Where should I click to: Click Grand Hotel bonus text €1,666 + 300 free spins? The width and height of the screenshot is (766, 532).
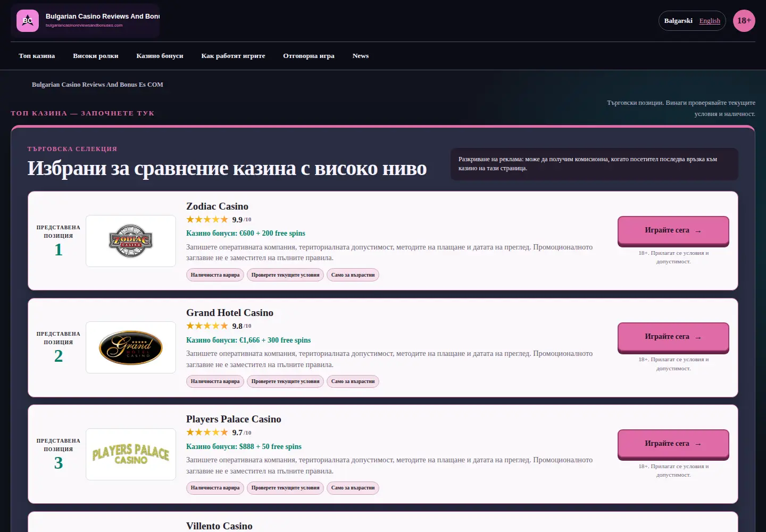[x=275, y=340]
